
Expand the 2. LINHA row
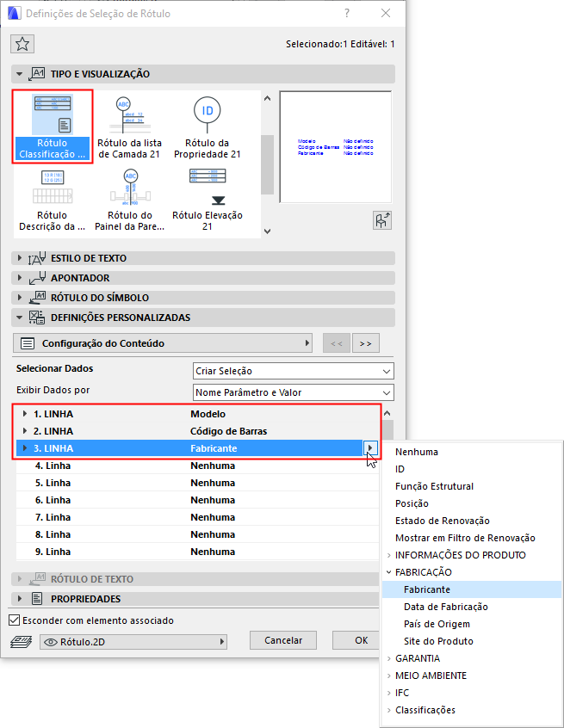pyautogui.click(x=25, y=430)
